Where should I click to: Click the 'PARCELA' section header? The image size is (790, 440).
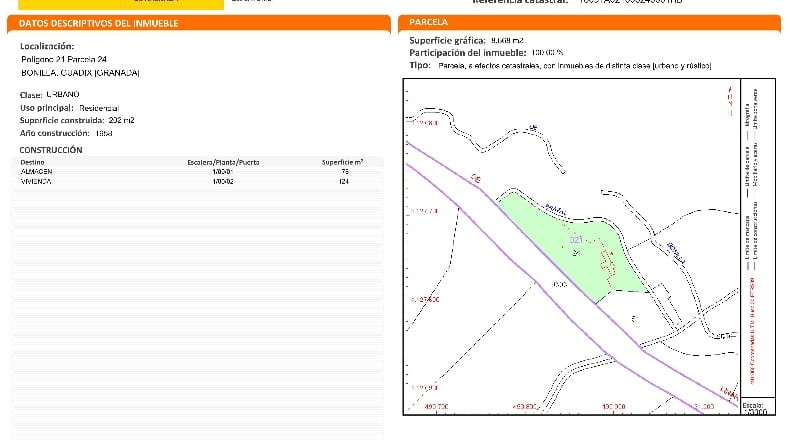tap(428, 22)
